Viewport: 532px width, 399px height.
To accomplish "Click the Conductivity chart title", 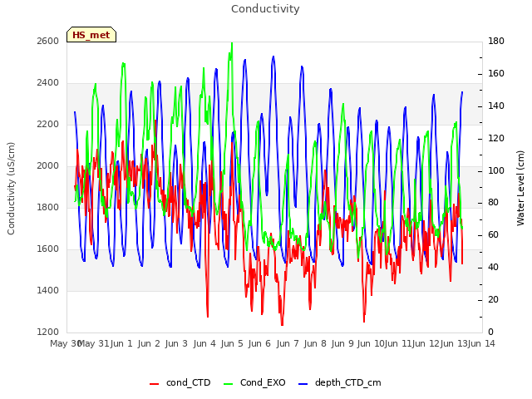I will tap(265, 8).
